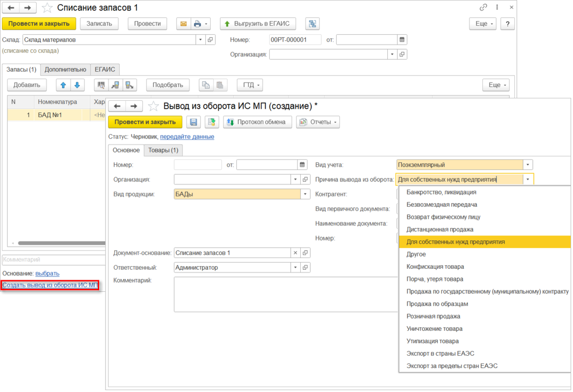Click Провести и закрыть in Списание запасов
The image size is (573, 392).
[39, 24]
